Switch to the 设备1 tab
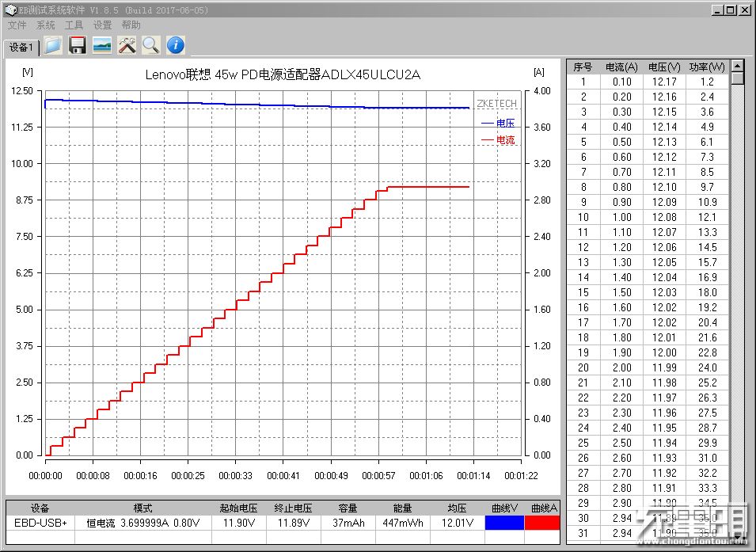The height and width of the screenshot is (552, 756). (x=21, y=48)
